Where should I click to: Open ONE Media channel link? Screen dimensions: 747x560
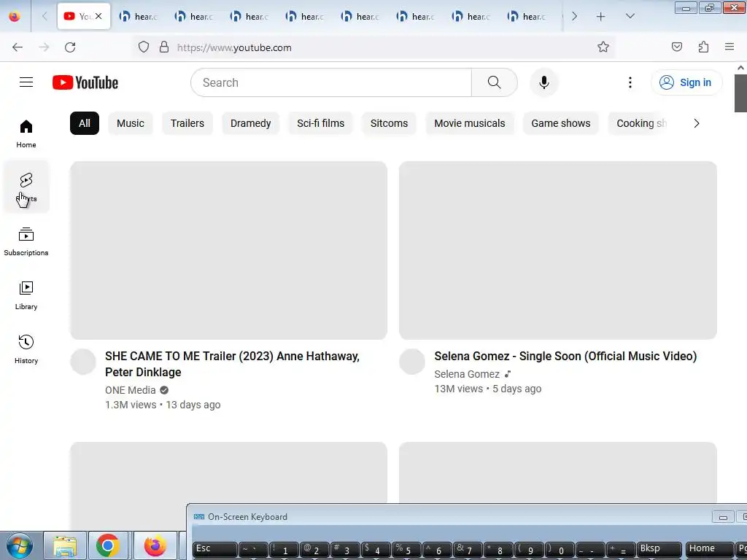pos(131,390)
